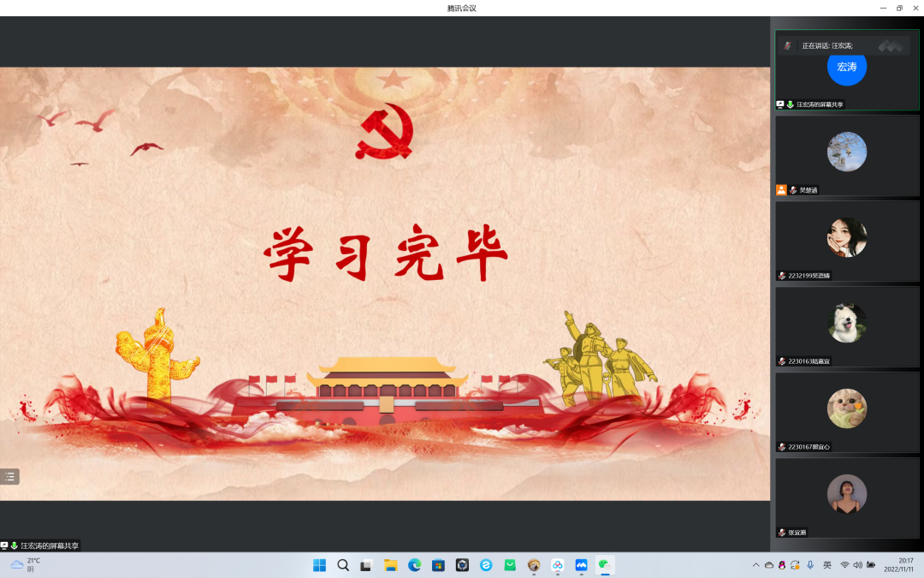Click the white dog avatar participant tile
This screenshot has width=924, height=578.
[x=846, y=324]
